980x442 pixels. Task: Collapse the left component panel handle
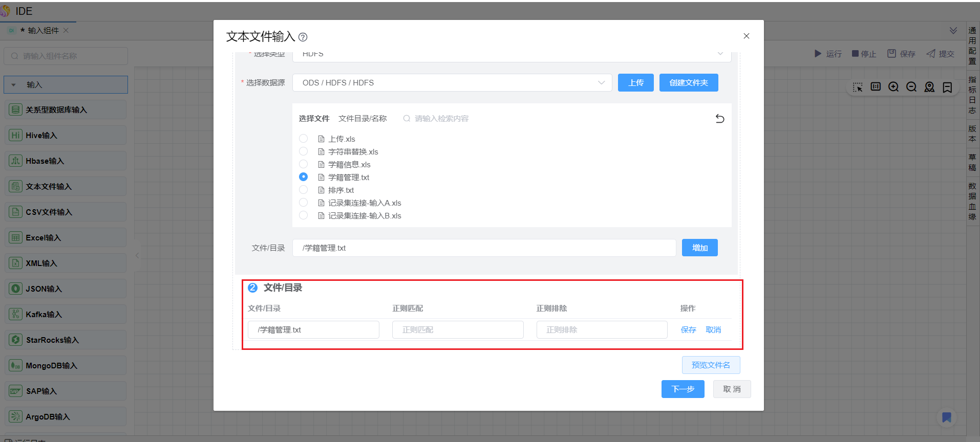pyautogui.click(x=137, y=255)
